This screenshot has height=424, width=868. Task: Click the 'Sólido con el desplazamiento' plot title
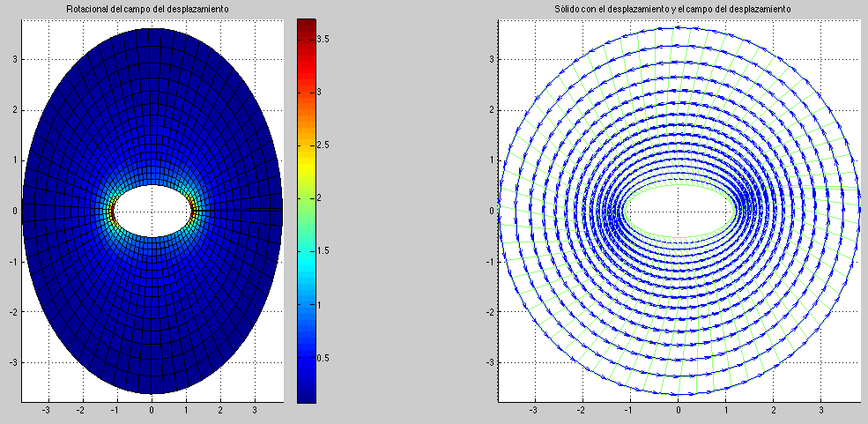tap(678, 9)
